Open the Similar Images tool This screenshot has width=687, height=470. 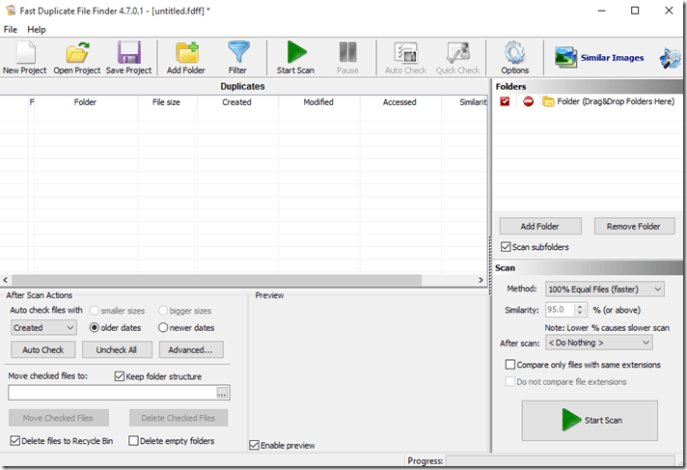click(599, 57)
